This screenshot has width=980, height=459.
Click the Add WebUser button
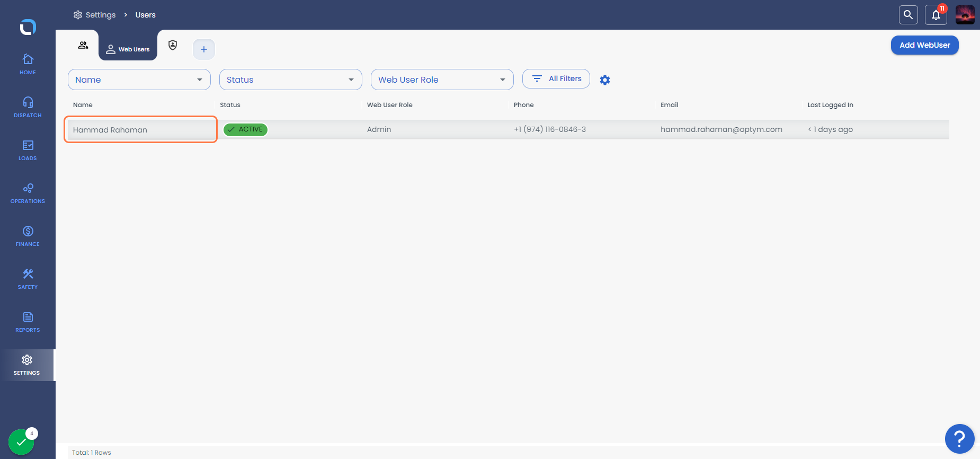(x=925, y=45)
